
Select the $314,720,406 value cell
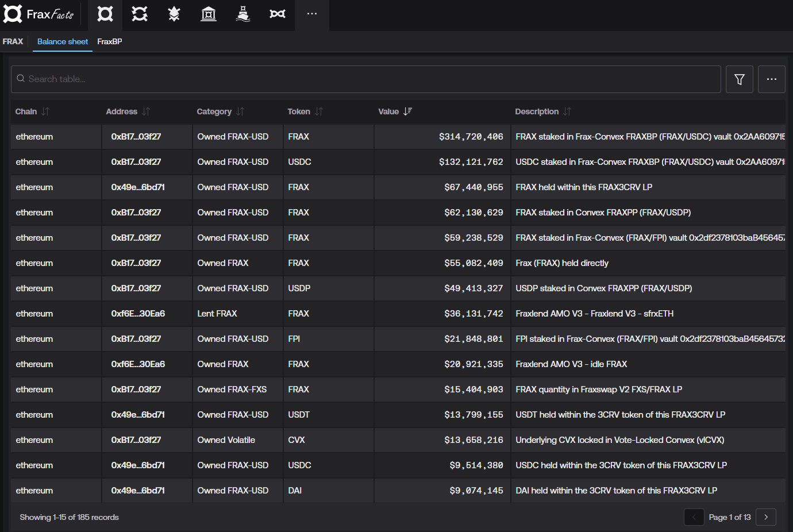(442, 137)
